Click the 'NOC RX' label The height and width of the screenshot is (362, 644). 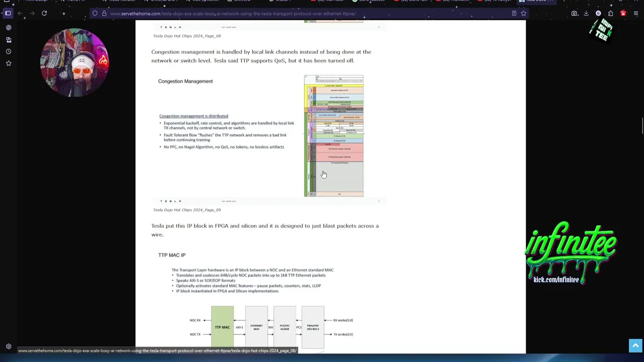pos(195,320)
